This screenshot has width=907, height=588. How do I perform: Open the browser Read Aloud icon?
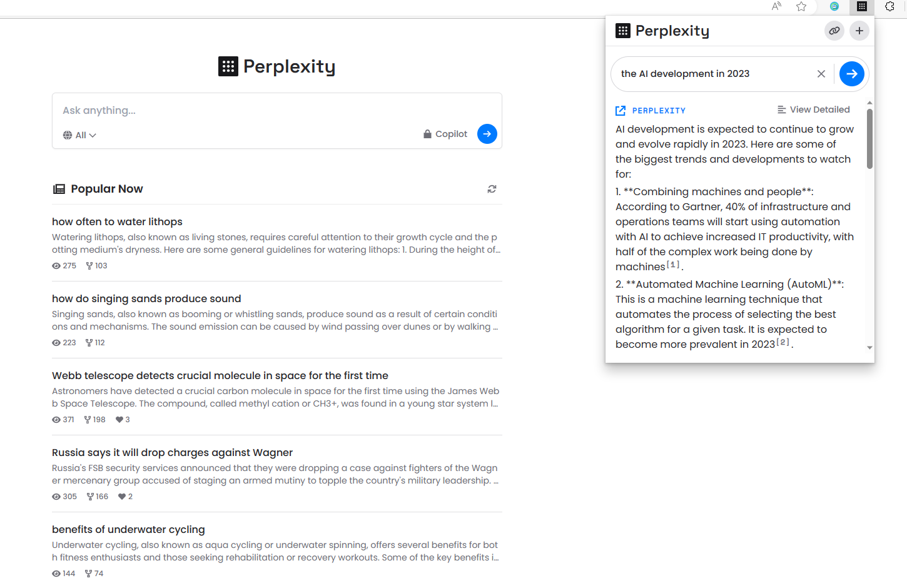[x=776, y=6]
